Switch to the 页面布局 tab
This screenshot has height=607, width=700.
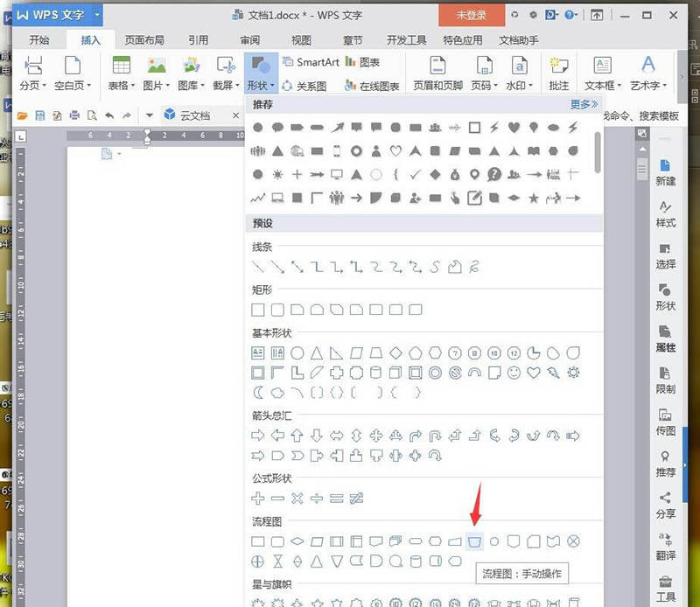[143, 40]
